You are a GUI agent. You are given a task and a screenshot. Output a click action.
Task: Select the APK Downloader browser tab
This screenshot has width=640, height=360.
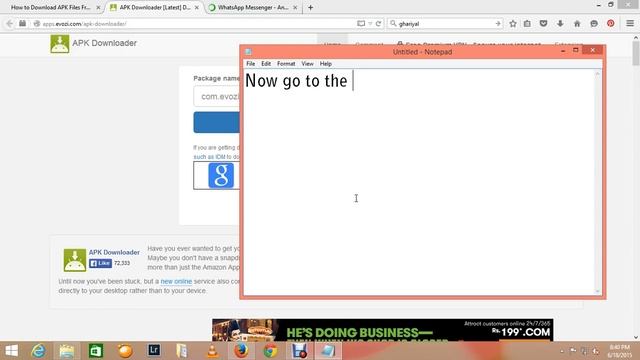click(155, 7)
